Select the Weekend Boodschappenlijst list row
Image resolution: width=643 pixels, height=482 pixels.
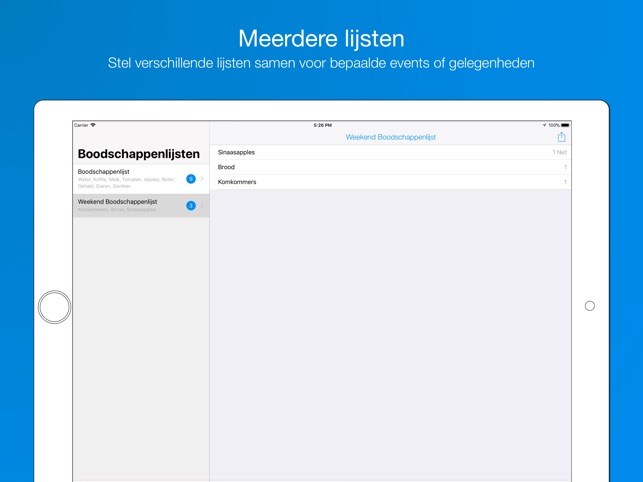pyautogui.click(x=141, y=206)
